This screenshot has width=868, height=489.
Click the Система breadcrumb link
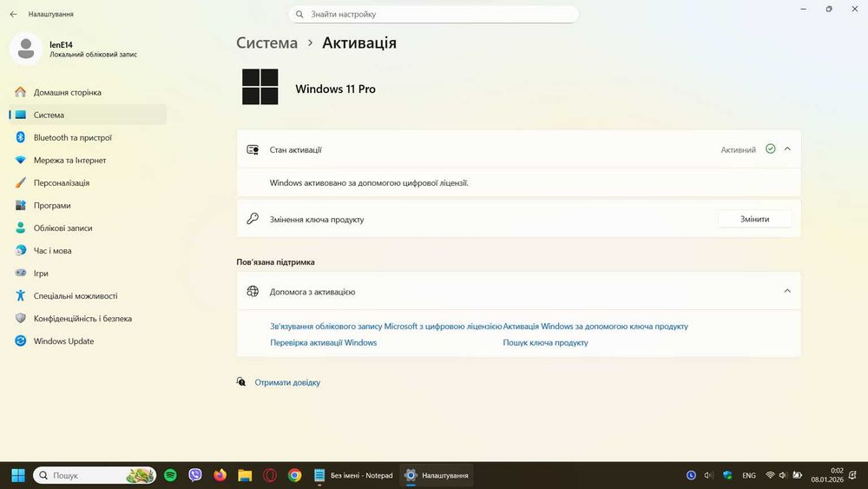tap(266, 43)
